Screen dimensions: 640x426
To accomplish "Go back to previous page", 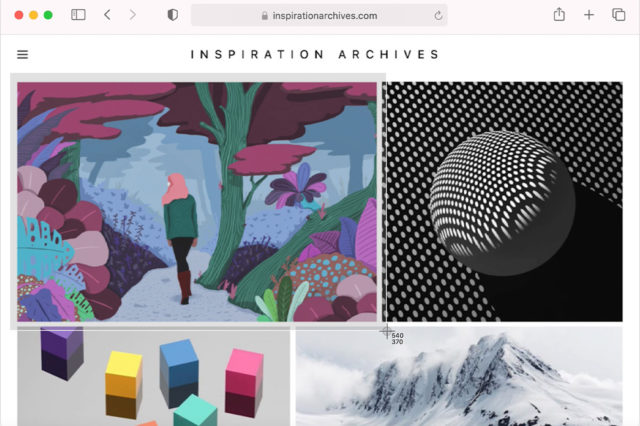I will pyautogui.click(x=107, y=15).
